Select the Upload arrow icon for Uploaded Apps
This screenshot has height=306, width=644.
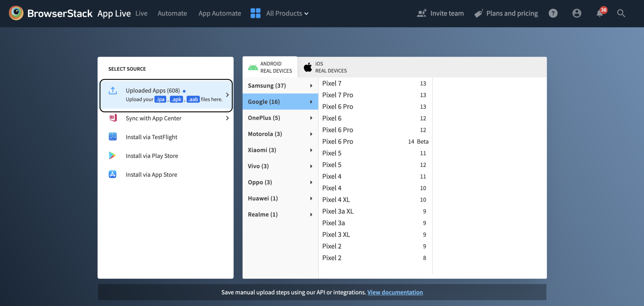(x=113, y=90)
